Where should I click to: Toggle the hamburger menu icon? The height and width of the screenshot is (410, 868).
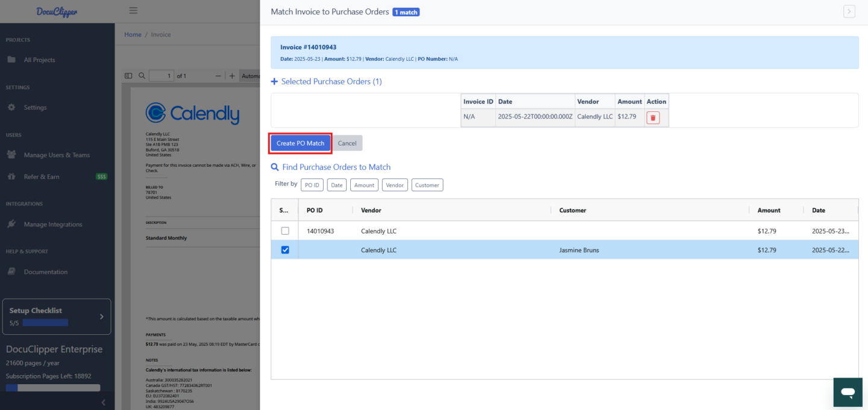(x=133, y=10)
